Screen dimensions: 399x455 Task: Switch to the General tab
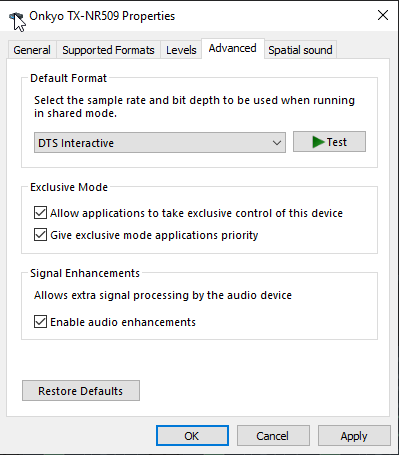point(32,50)
